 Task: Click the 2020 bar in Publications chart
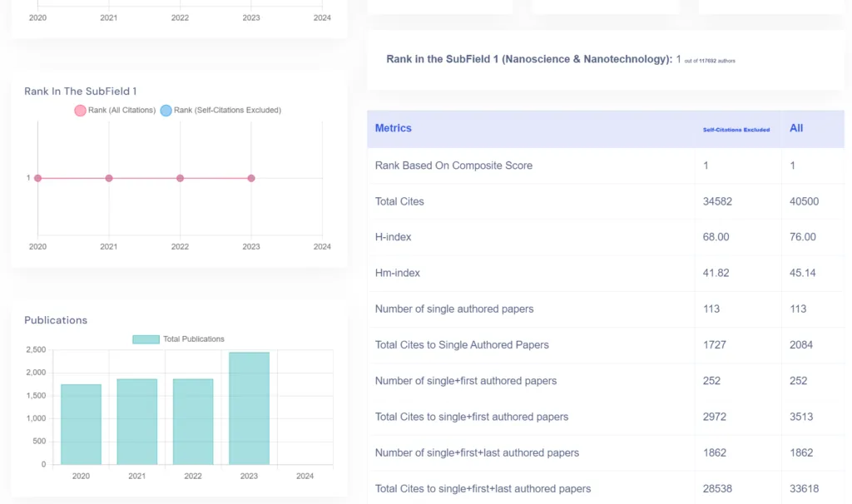pos(81,424)
